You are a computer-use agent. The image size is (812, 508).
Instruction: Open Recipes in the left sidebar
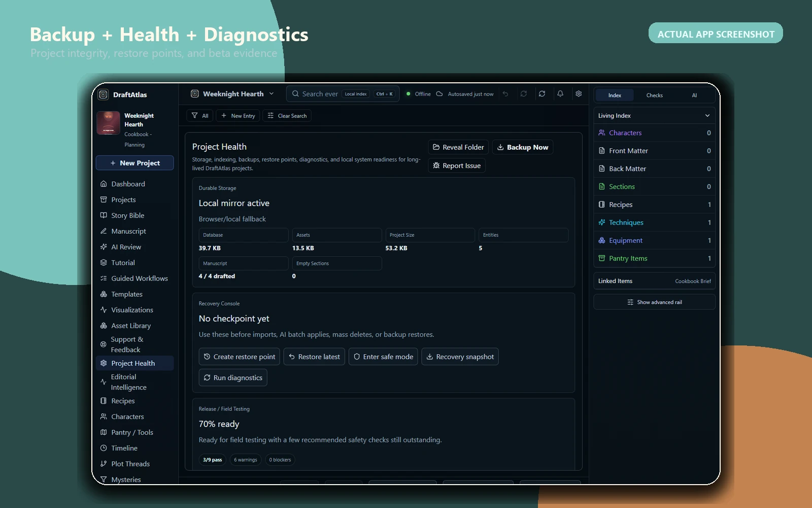(134, 401)
